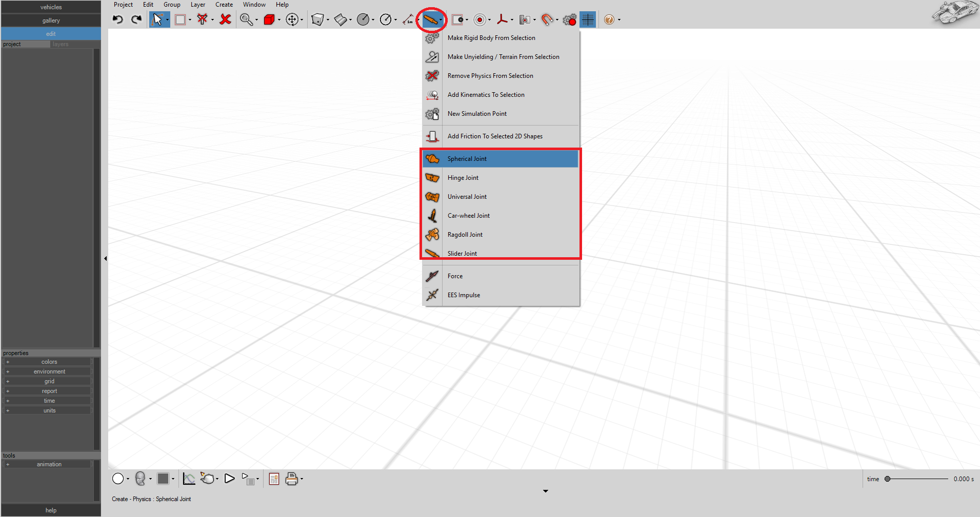
Task: Click the printer icon
Action: click(x=292, y=479)
